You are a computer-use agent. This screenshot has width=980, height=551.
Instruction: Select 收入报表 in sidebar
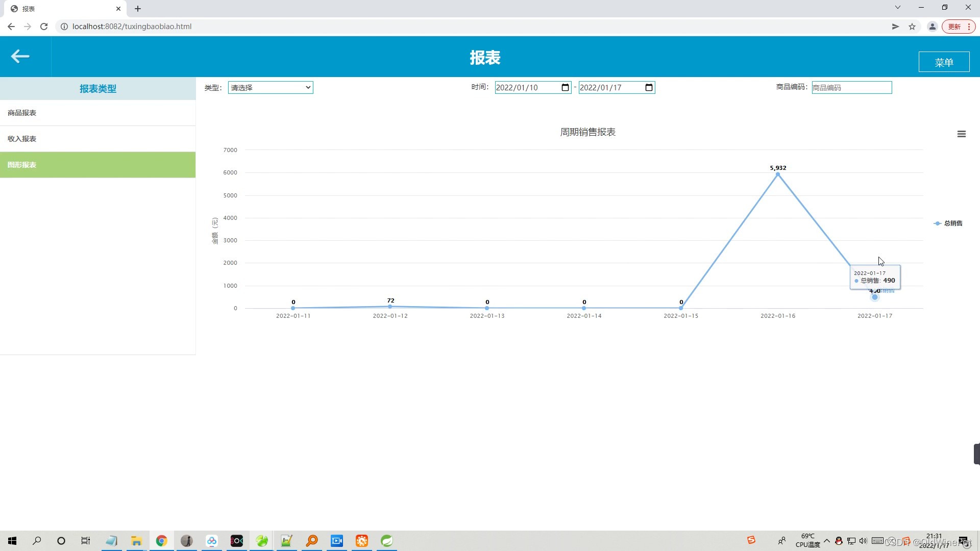coord(22,139)
